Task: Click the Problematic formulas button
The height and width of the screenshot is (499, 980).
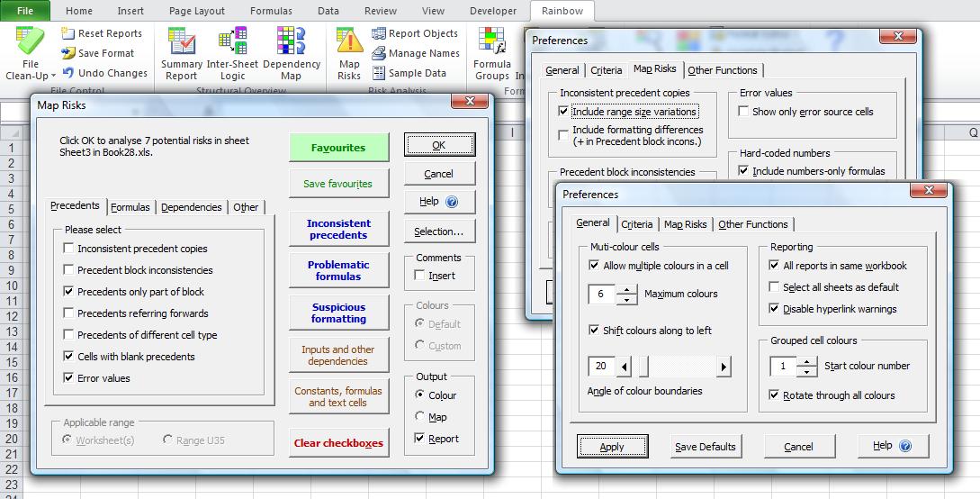Action: [338, 270]
